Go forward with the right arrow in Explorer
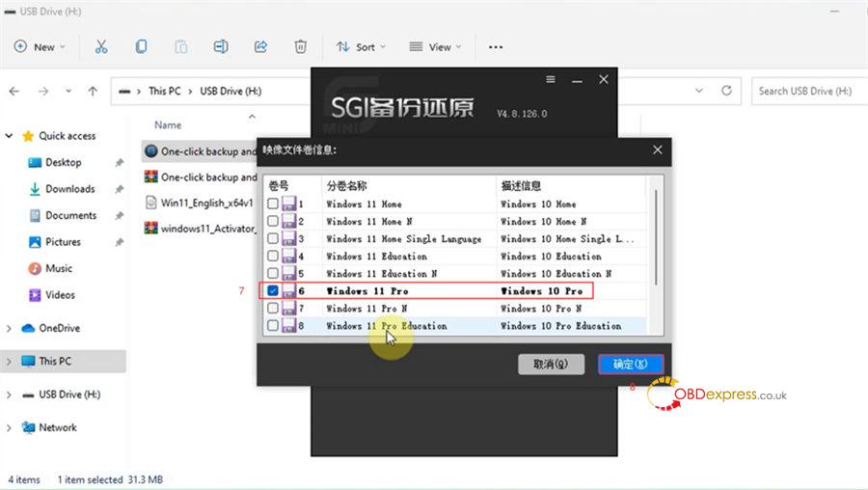868x490 pixels. [43, 92]
